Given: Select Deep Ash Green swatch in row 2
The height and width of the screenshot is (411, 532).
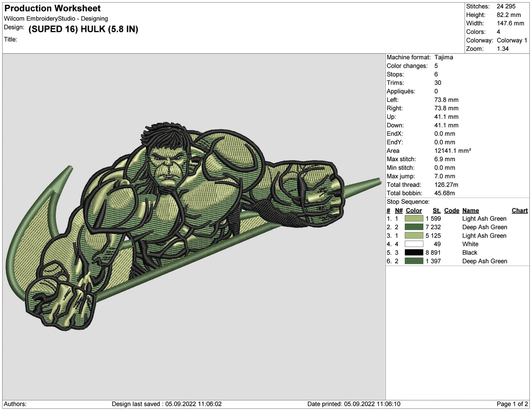Looking at the screenshot, I should tap(414, 227).
